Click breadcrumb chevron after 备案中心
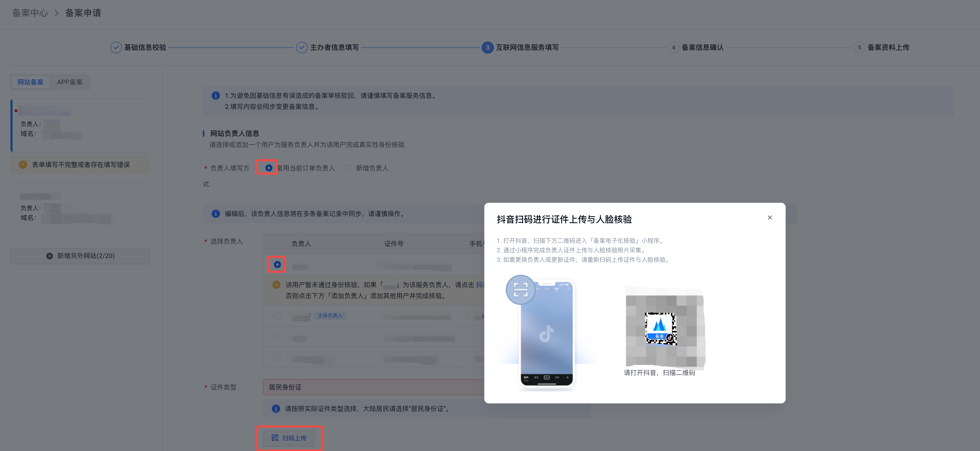The height and width of the screenshot is (451, 980). [57, 13]
